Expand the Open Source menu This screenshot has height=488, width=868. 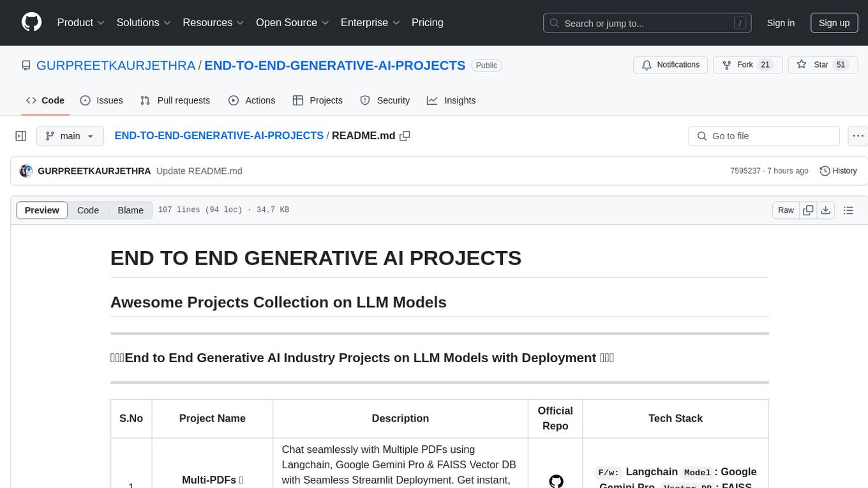(292, 22)
